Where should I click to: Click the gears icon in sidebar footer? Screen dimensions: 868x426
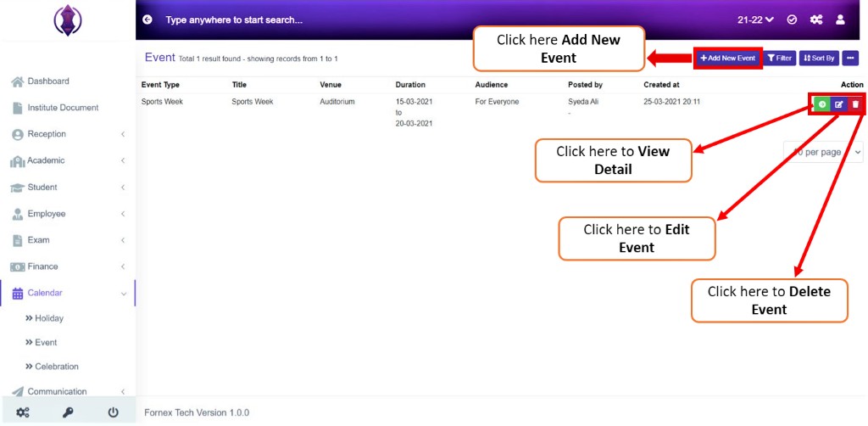click(23, 412)
